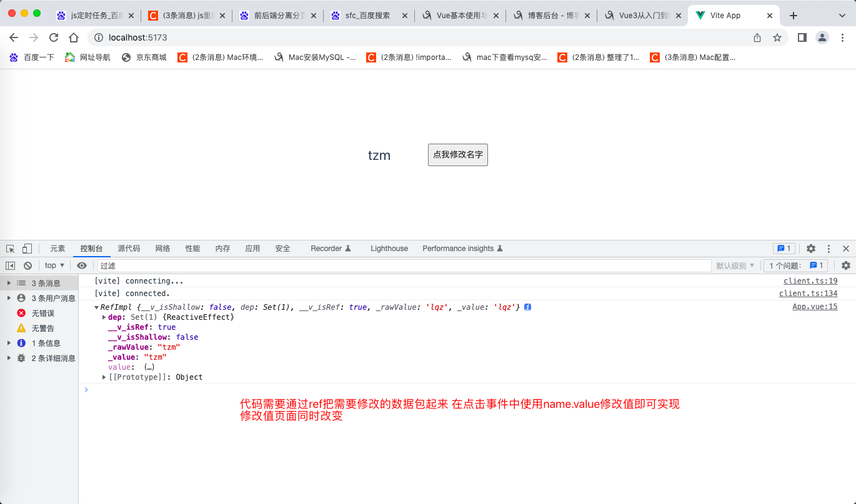Expand the 1 条信息 sidebar group
Image resolution: width=856 pixels, height=504 pixels.
(9, 343)
